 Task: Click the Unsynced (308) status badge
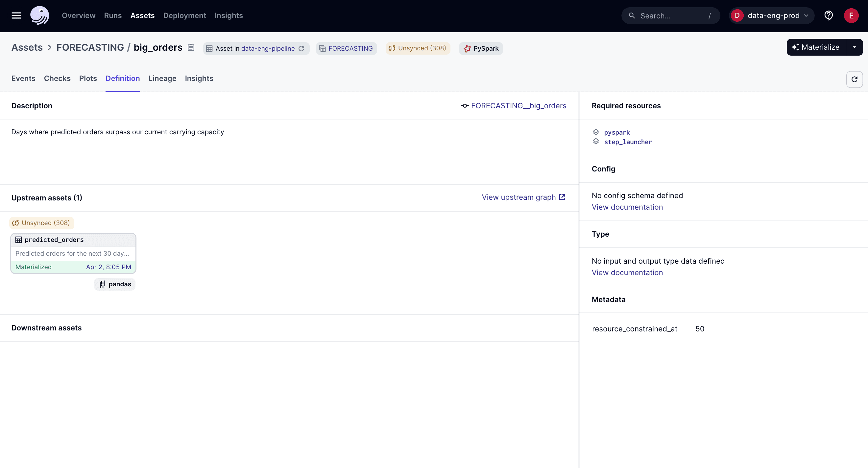click(x=418, y=48)
